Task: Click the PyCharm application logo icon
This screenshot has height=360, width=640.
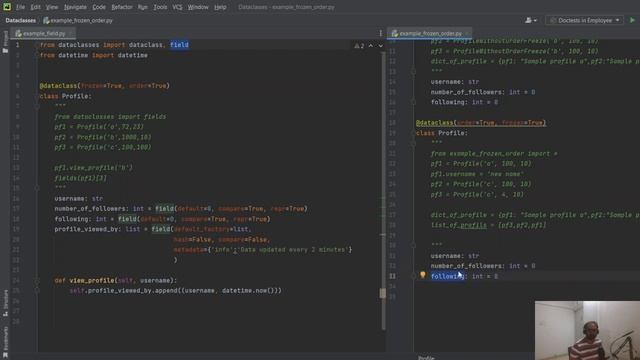Action: 7,7
